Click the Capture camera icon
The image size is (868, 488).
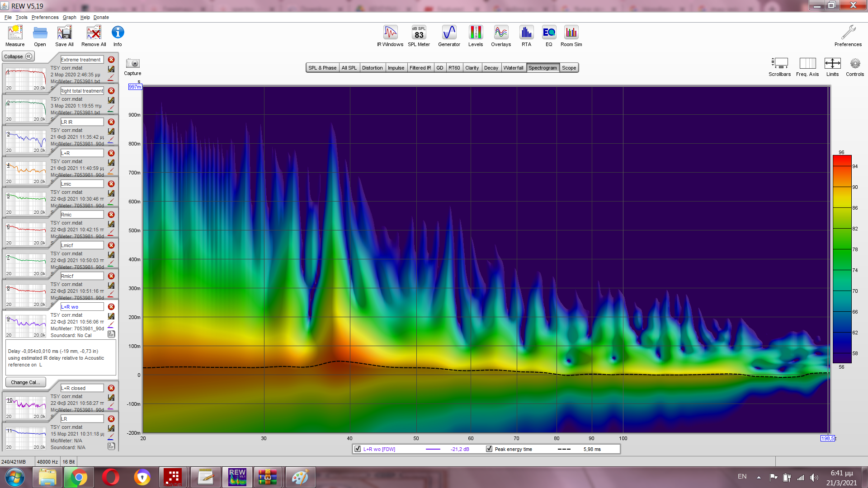pos(132,64)
